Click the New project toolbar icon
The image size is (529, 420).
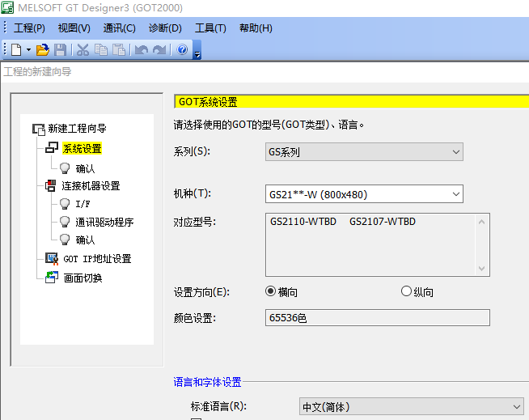click(x=16, y=49)
